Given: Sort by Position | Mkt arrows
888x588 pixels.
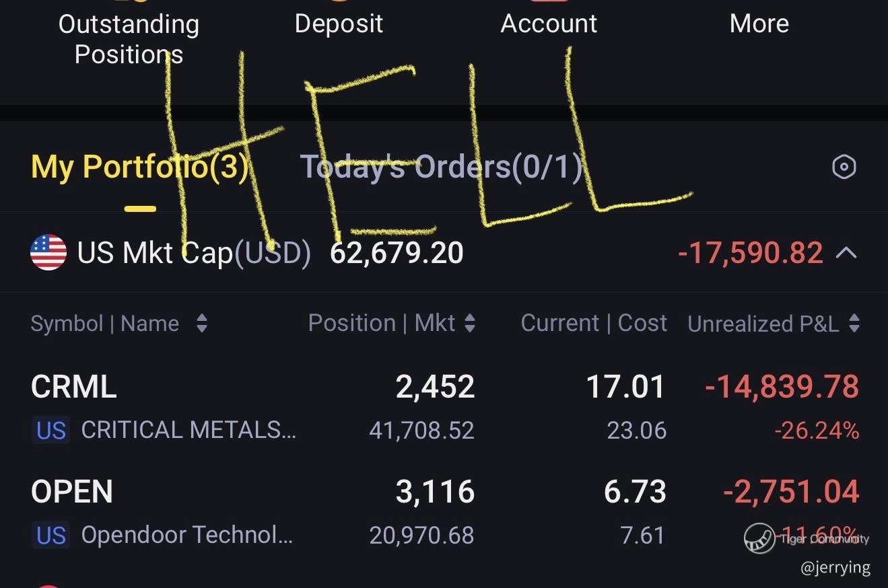Looking at the screenshot, I should [x=470, y=324].
